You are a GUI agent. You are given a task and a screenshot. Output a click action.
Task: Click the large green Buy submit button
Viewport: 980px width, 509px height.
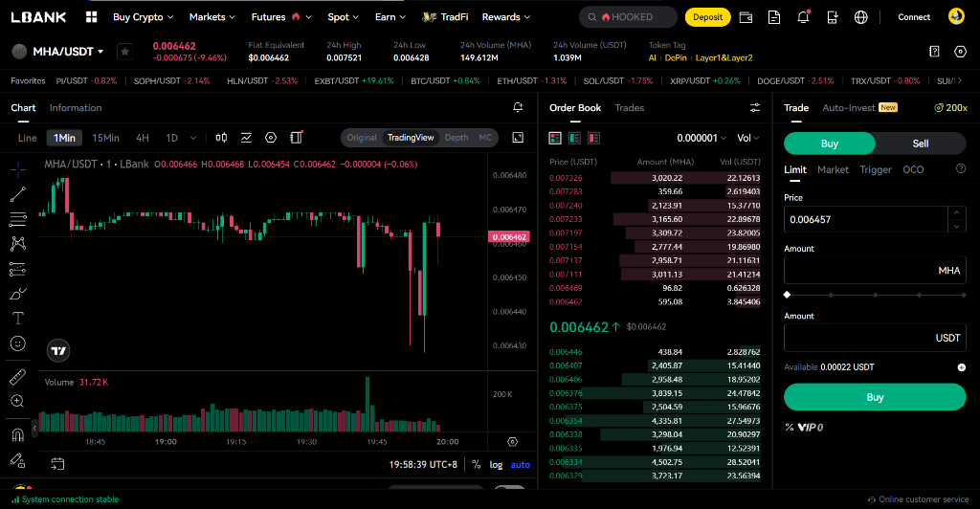875,397
